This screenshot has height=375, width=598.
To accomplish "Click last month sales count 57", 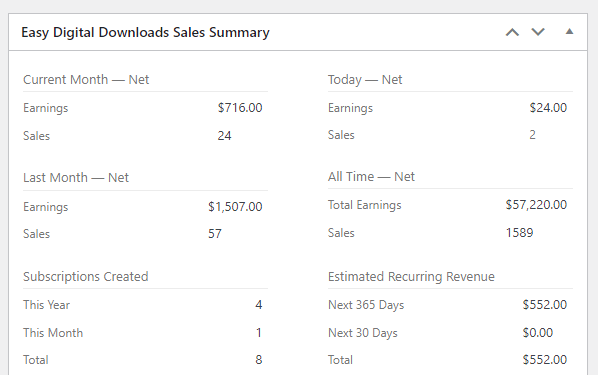I will [215, 233].
